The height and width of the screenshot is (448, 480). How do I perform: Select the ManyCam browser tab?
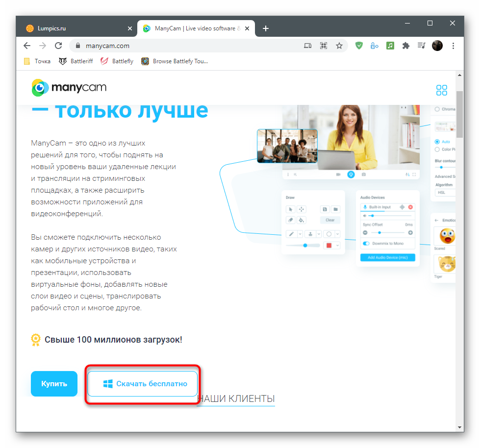point(196,28)
